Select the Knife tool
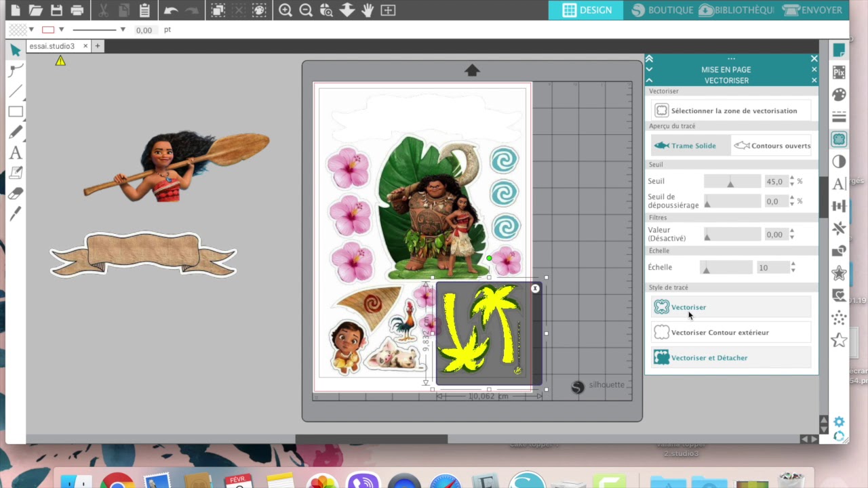This screenshot has width=868, height=488. (16, 213)
